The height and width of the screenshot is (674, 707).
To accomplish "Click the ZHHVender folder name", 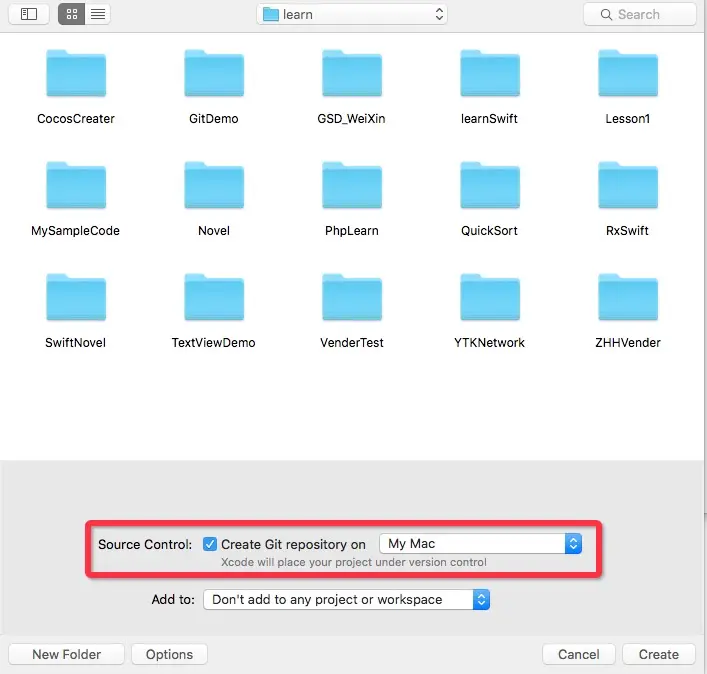I will [628, 343].
